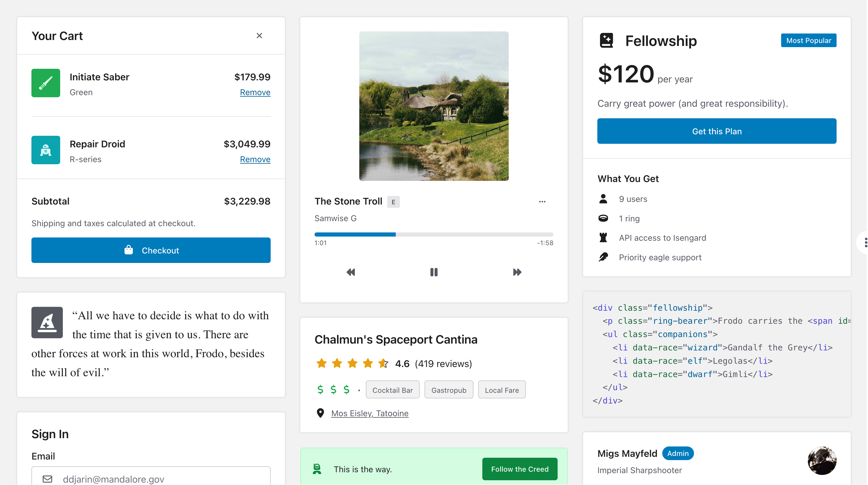Remove Initiate Saber from cart
The image size is (868, 485).
(255, 92)
